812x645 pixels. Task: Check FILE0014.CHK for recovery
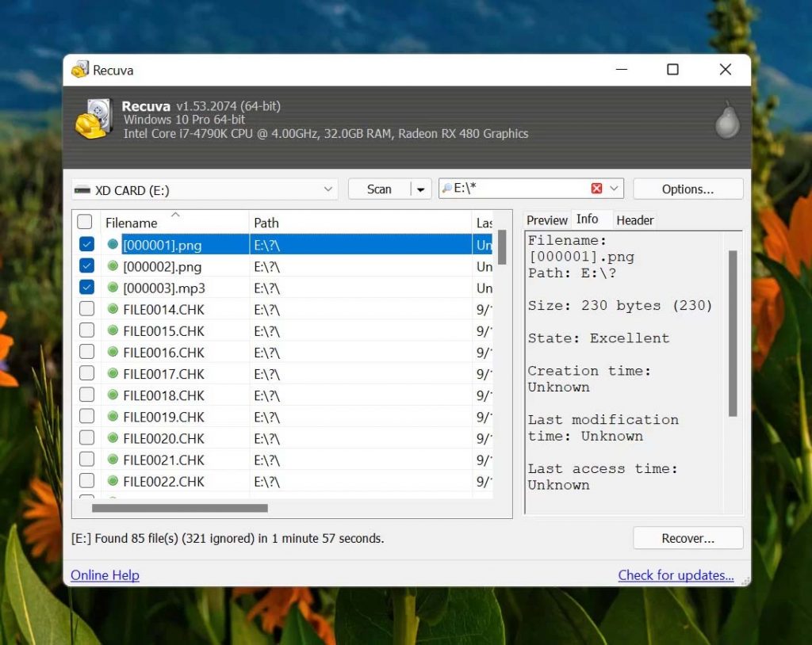[86, 309]
